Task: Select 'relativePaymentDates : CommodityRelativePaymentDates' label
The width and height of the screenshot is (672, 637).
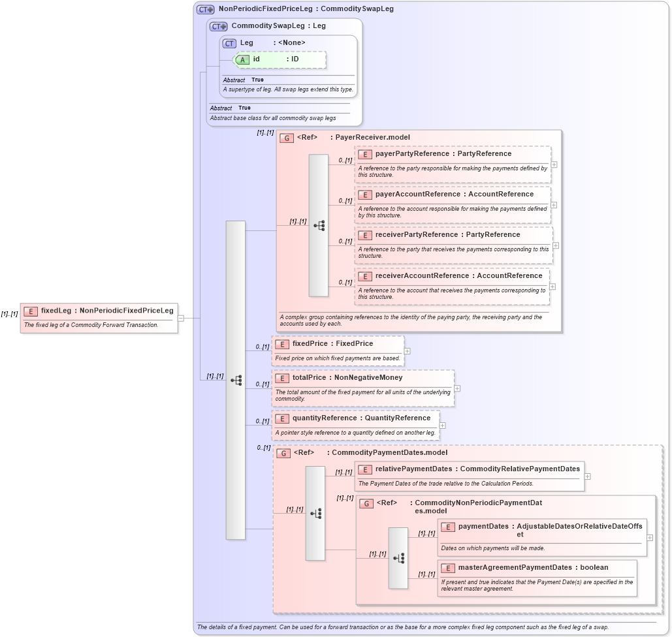Action: (x=477, y=469)
